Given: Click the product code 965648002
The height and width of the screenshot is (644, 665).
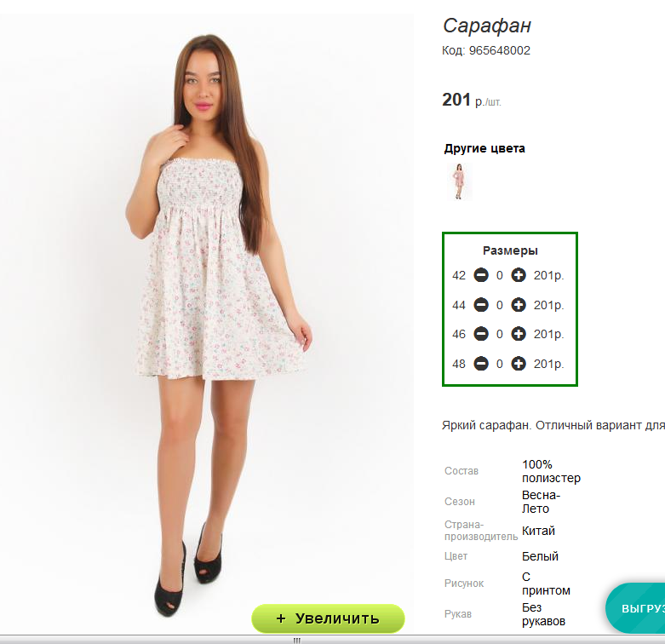Looking at the screenshot, I should pyautogui.click(x=500, y=50).
